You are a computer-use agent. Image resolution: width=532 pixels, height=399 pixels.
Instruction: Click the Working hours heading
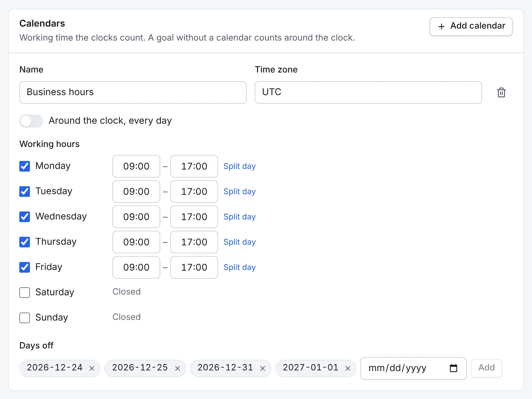[x=50, y=144]
